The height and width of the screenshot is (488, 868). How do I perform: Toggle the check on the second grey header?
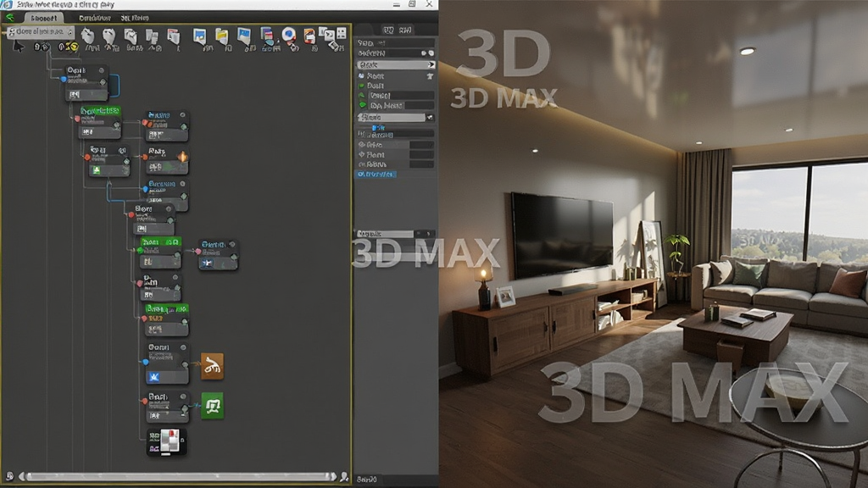tap(430, 117)
